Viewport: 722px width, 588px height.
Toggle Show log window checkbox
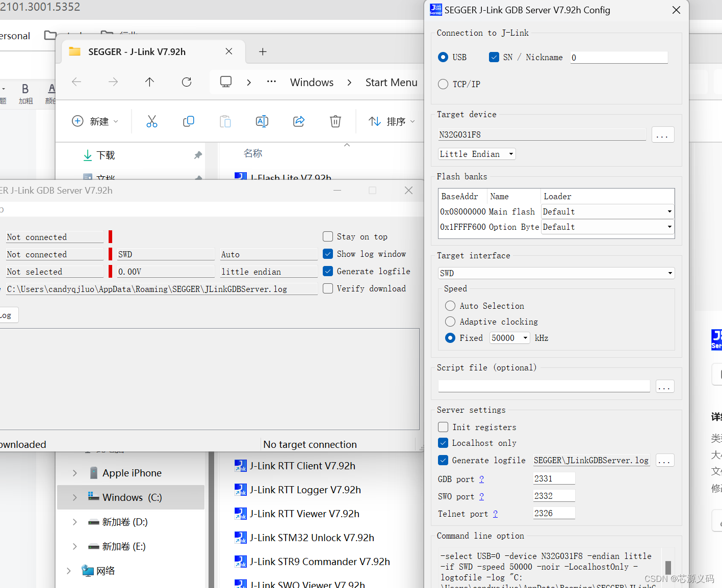(x=328, y=254)
